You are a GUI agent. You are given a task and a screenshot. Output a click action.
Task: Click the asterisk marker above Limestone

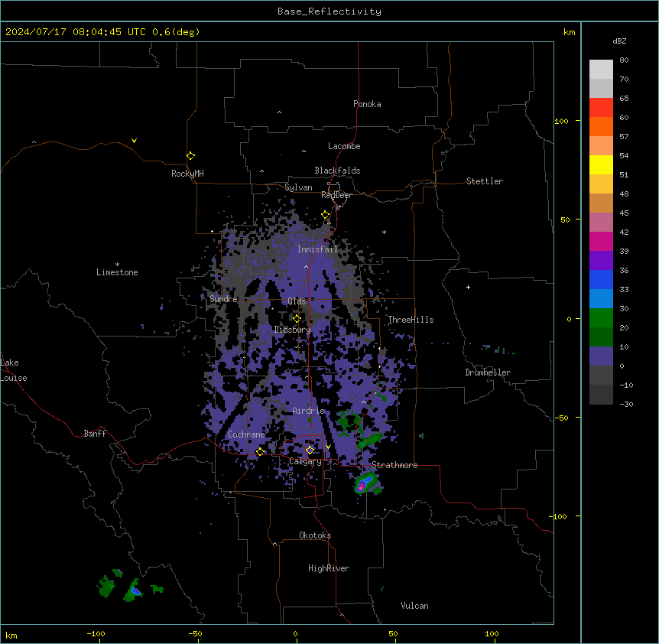point(117,265)
